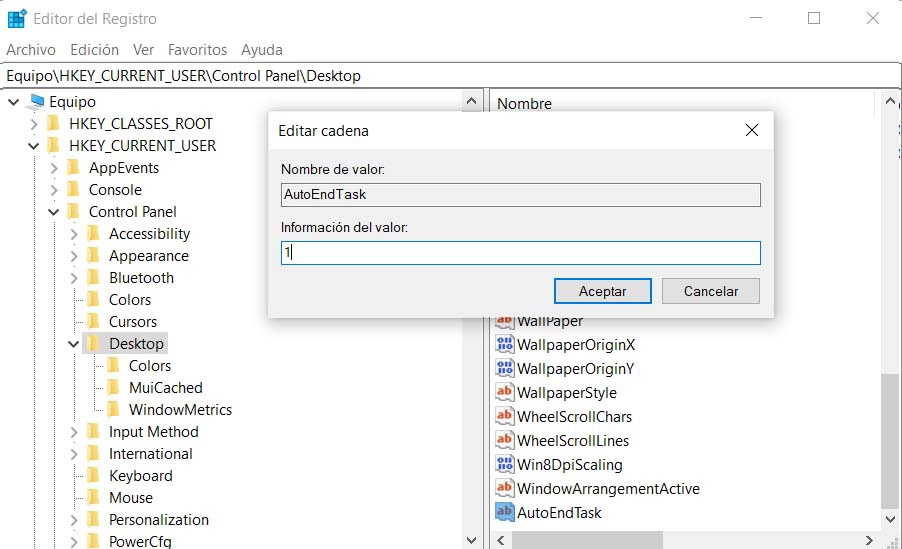
Task: Select the WindowMetrics folder icon
Action: pyautogui.click(x=113, y=410)
